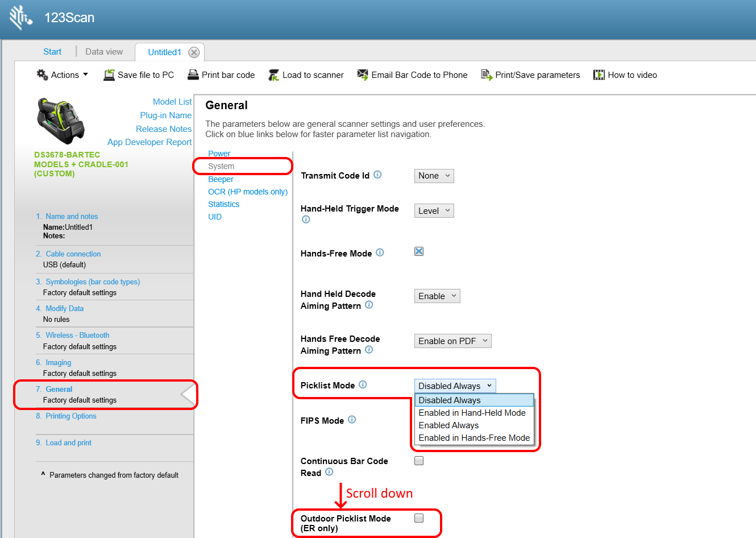
Task: Click the How to video label
Action: click(x=632, y=75)
